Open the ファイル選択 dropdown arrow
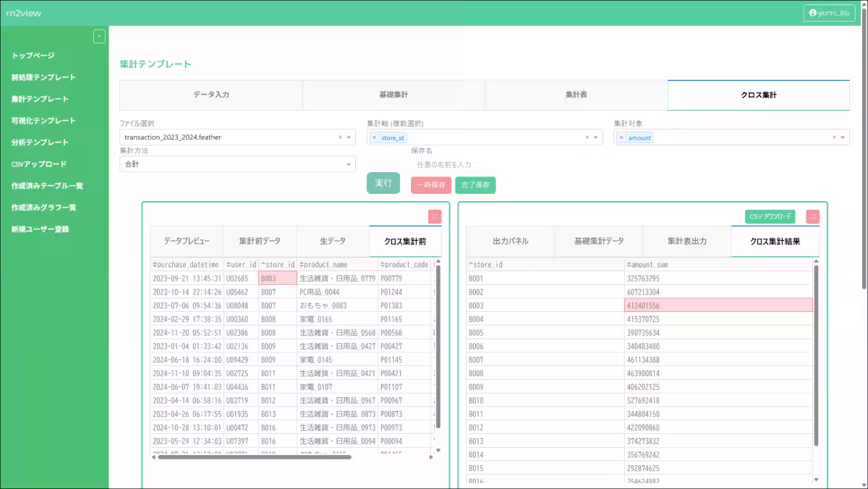The image size is (868, 489). point(349,137)
